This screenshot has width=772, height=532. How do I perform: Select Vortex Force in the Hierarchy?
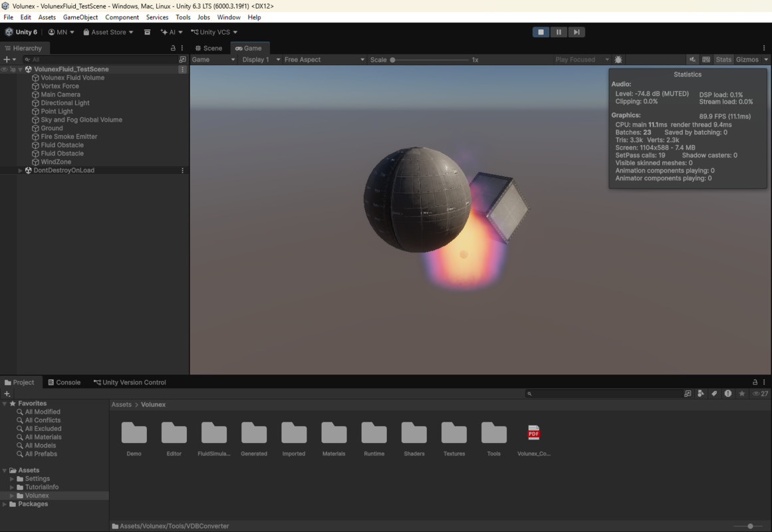[x=60, y=86]
